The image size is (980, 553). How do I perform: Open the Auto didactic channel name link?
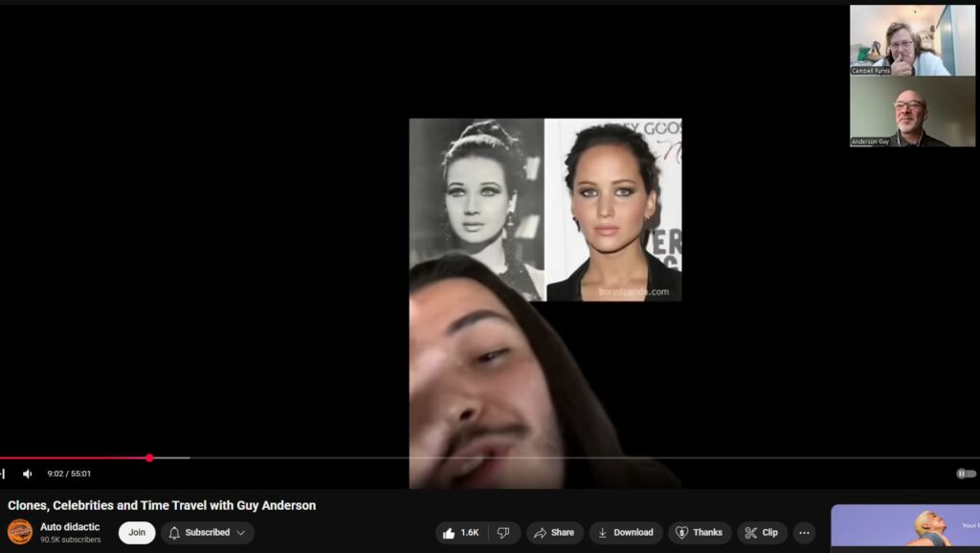click(x=70, y=527)
